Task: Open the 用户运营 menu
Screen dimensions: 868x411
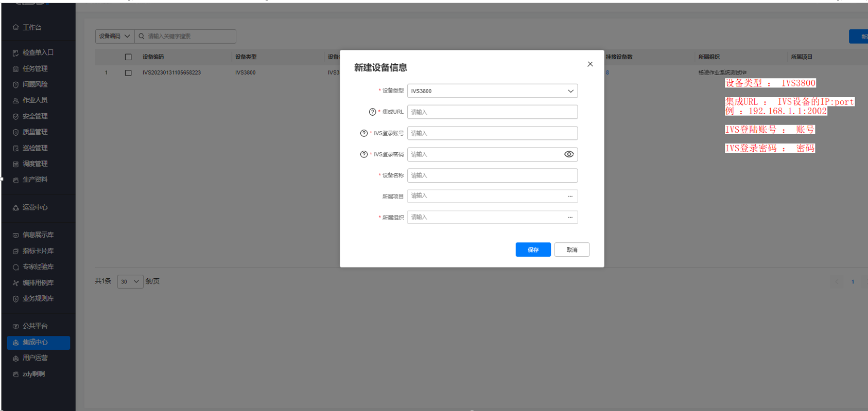Action: pos(34,358)
